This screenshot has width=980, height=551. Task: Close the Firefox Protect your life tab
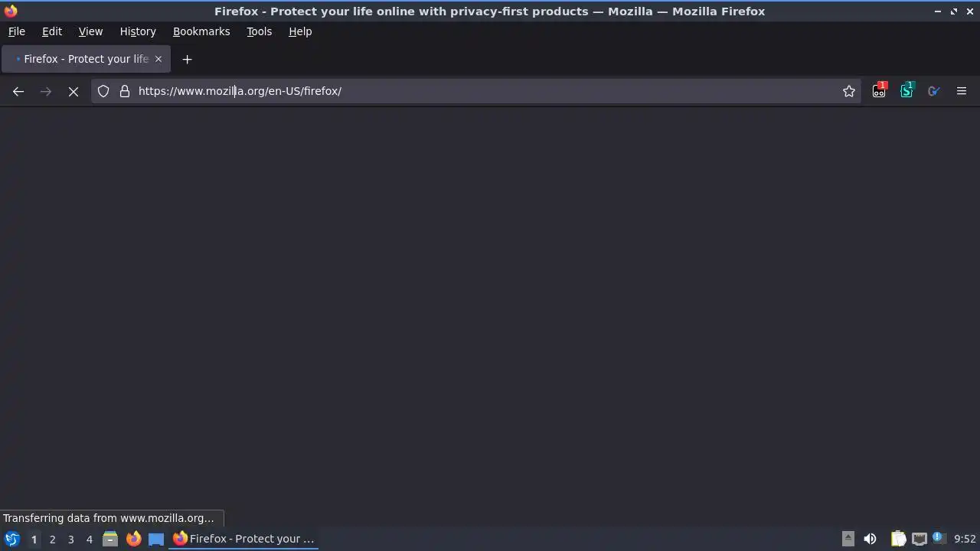tap(158, 59)
